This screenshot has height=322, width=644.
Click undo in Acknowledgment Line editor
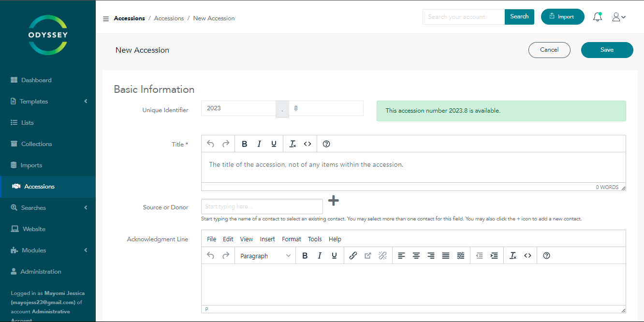click(x=210, y=256)
